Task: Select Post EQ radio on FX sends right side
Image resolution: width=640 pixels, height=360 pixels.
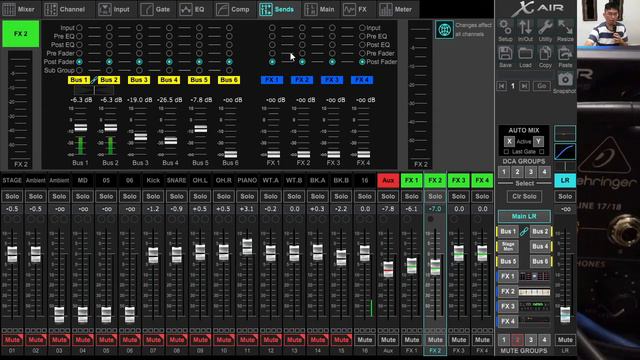Action: 362,45
